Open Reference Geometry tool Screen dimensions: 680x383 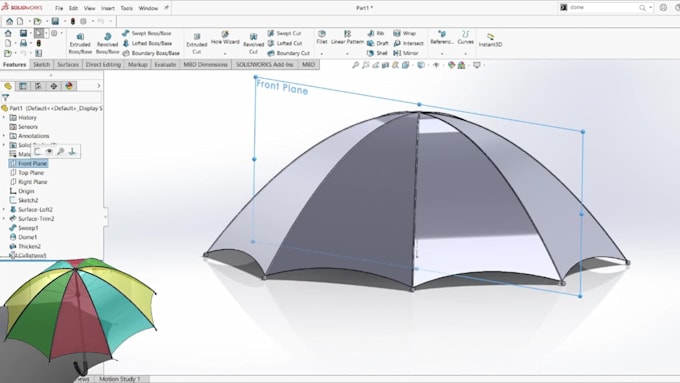click(x=442, y=38)
